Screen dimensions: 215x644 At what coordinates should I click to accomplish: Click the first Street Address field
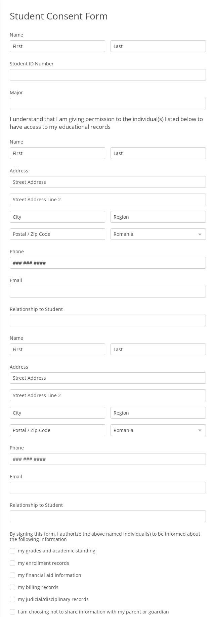tap(107, 182)
